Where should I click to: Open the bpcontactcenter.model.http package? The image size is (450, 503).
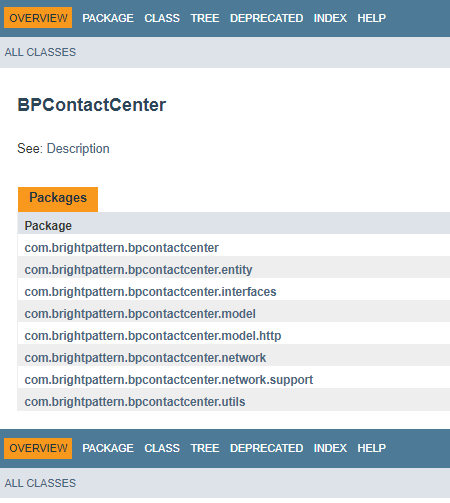153,336
